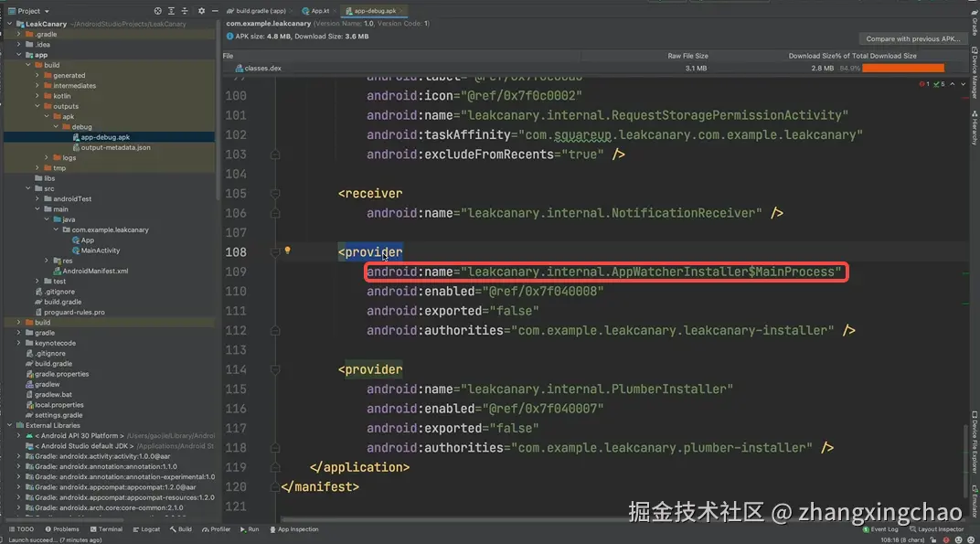Image resolution: width=980 pixels, height=544 pixels.
Task: Expand the .gradle folder
Action: coord(19,34)
